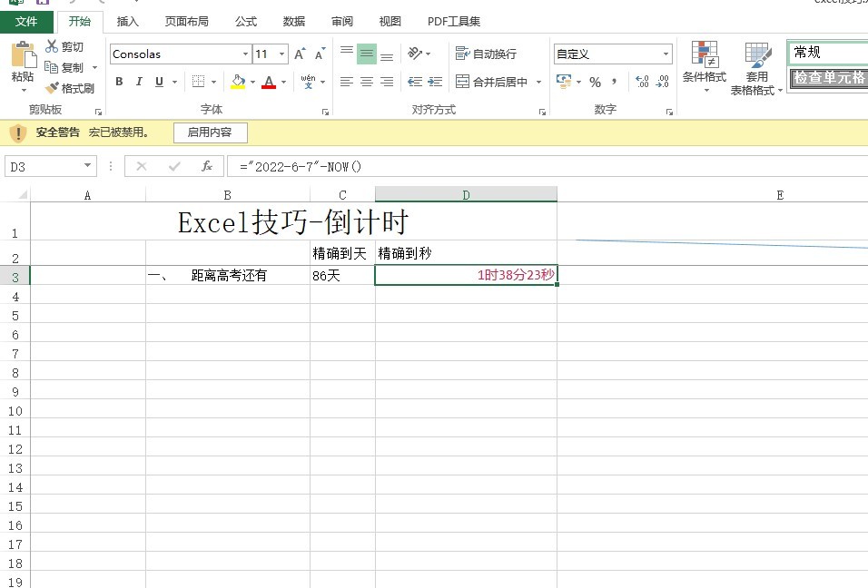Align cell text right
868x588 pixels.
387,82
